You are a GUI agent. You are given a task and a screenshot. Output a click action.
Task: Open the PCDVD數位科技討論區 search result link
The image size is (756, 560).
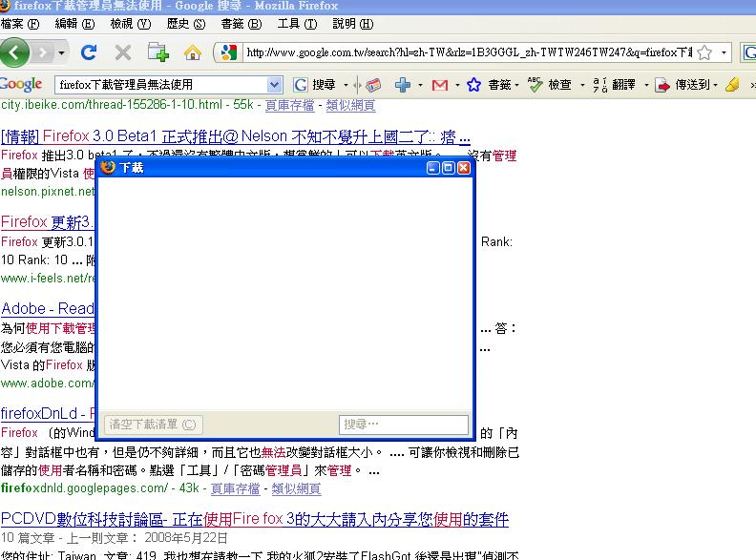point(254,520)
